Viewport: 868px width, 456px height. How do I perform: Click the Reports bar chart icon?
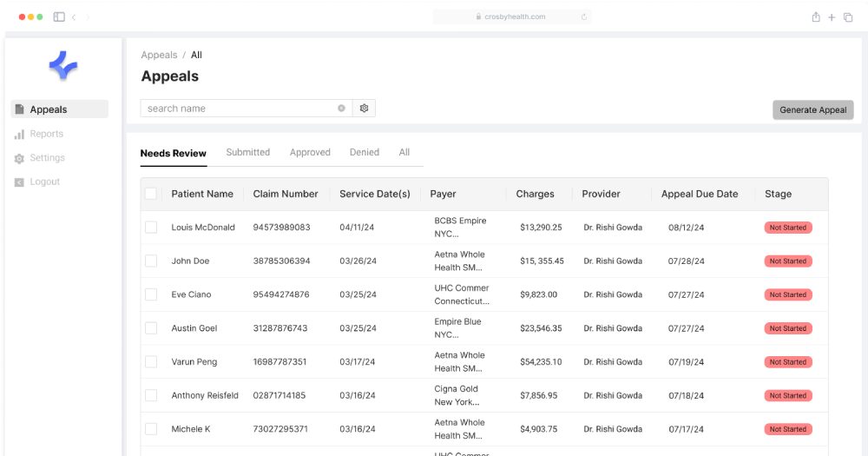(19, 134)
